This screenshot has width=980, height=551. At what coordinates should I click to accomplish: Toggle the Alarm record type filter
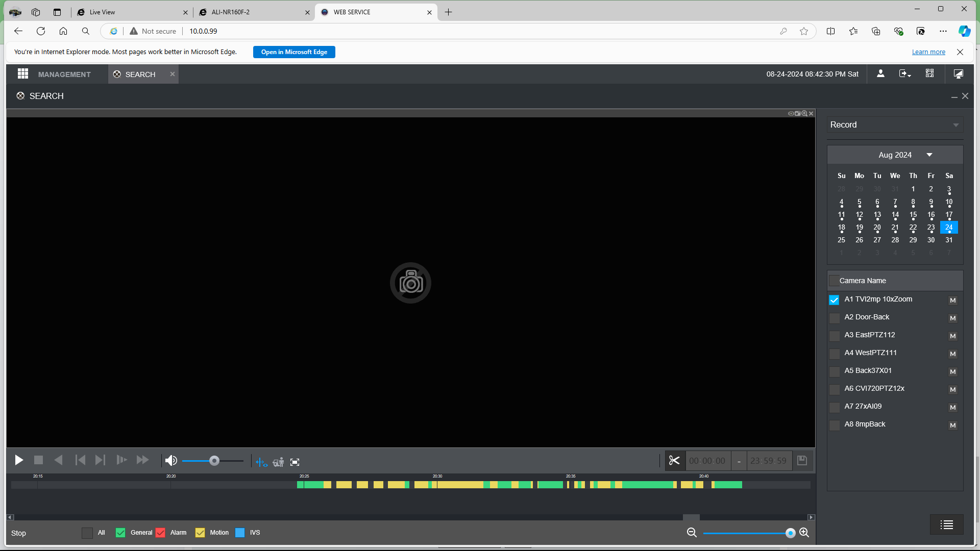pyautogui.click(x=160, y=533)
